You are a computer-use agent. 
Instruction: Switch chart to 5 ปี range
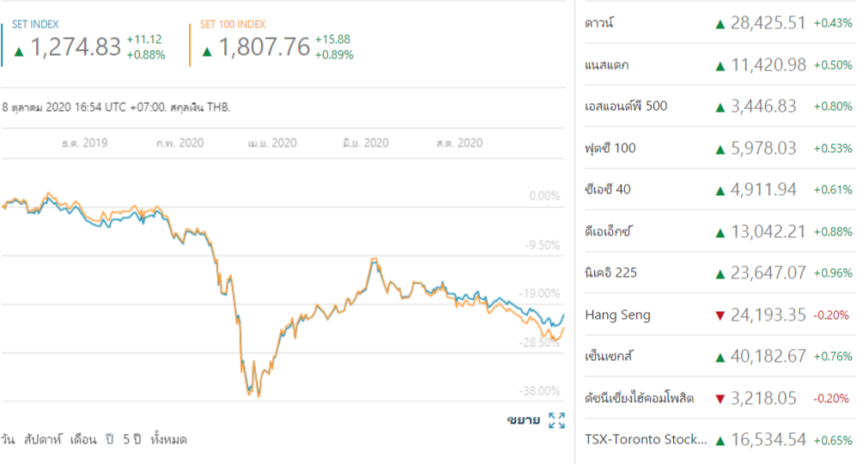131,439
